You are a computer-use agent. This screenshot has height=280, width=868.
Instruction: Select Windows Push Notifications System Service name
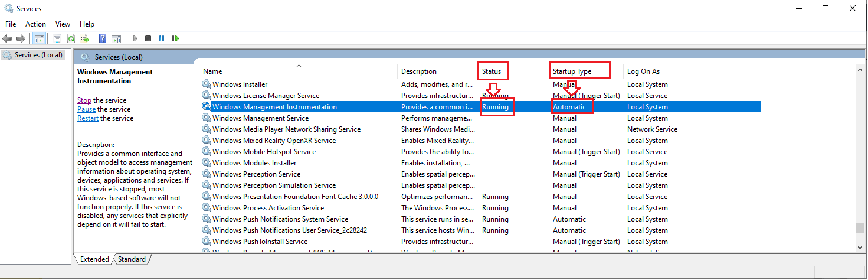[x=280, y=219]
